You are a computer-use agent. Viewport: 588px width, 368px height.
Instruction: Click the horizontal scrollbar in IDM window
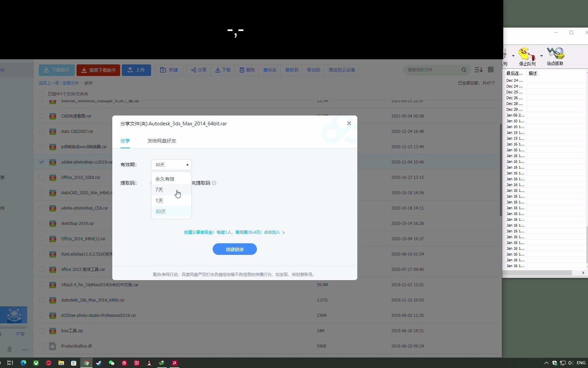(x=538, y=273)
